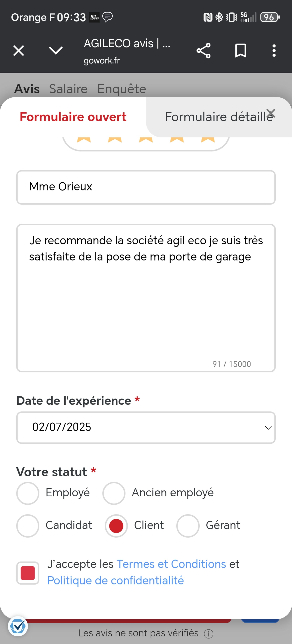The width and height of the screenshot is (292, 644).
Task: Uncheck the terms acceptance checkbox
Action: pos(28,573)
